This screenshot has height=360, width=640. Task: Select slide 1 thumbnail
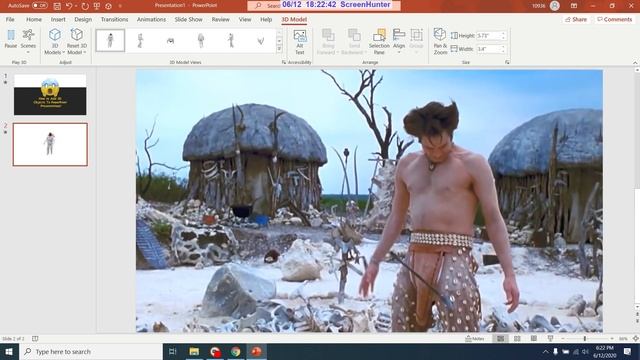pyautogui.click(x=50, y=94)
